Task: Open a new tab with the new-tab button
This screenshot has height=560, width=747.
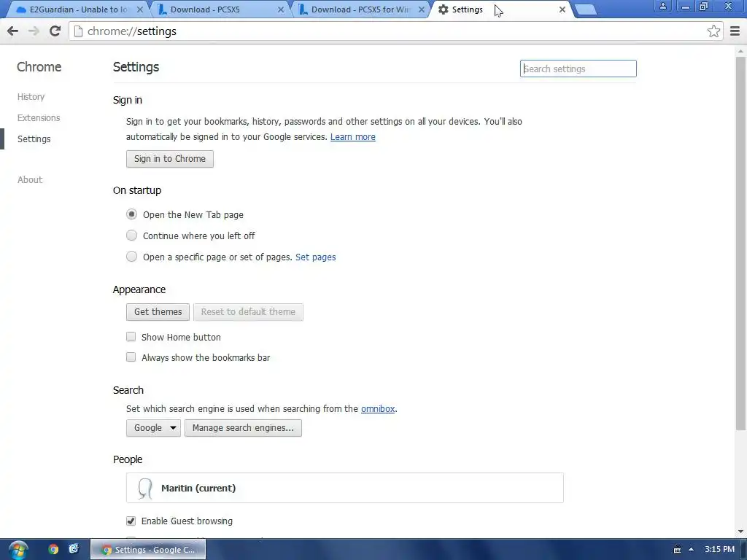Action: [586, 10]
